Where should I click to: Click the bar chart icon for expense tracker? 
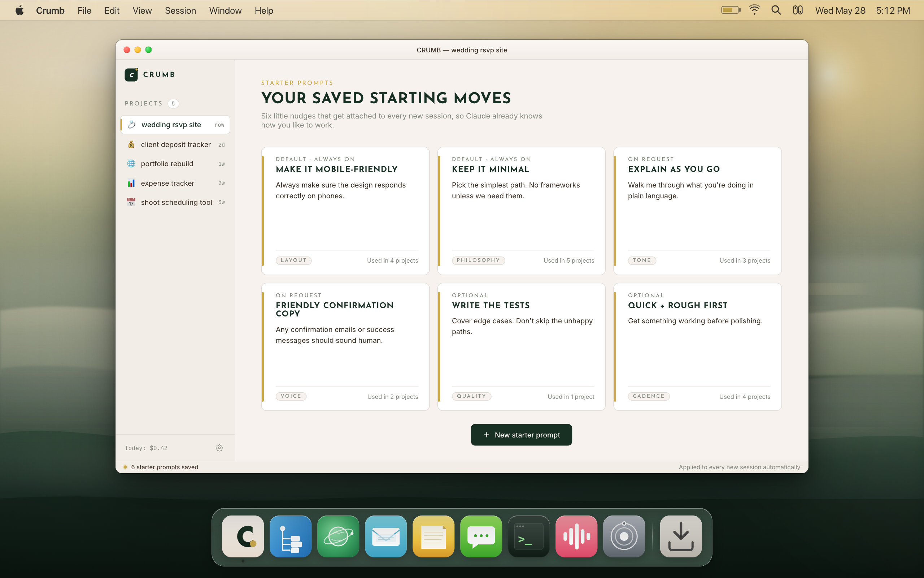pos(131,183)
